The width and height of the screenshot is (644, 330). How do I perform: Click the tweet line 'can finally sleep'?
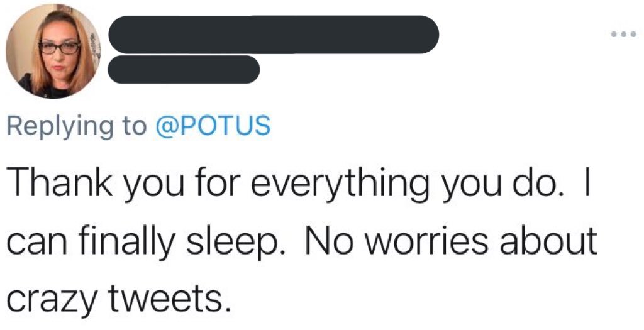pos(302,245)
